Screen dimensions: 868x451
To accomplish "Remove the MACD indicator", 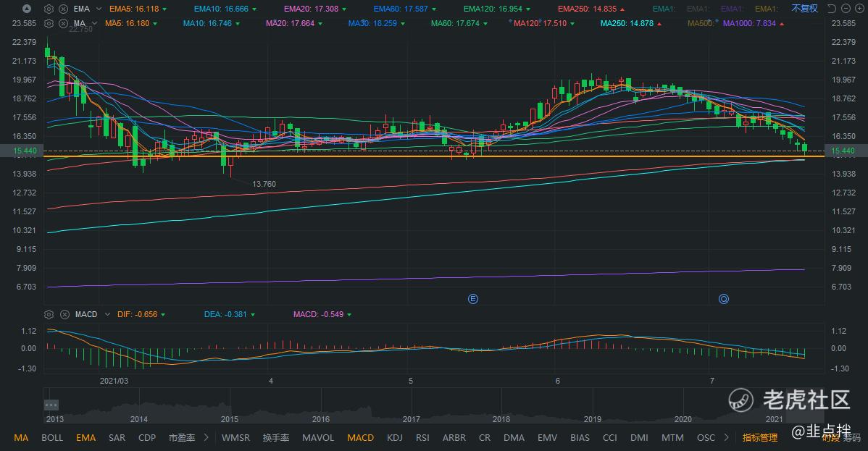I will [64, 314].
